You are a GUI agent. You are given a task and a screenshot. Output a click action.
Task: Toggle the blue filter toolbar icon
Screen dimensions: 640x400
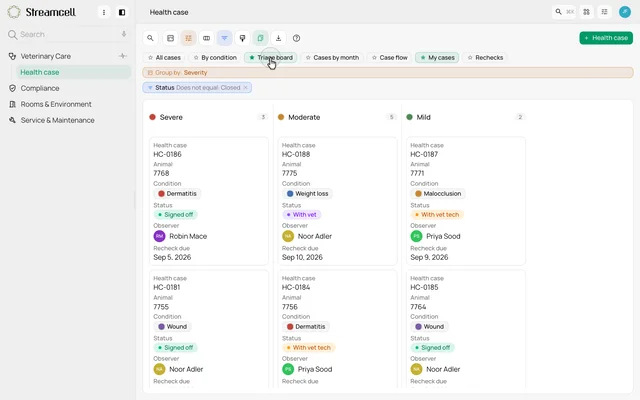(x=224, y=38)
